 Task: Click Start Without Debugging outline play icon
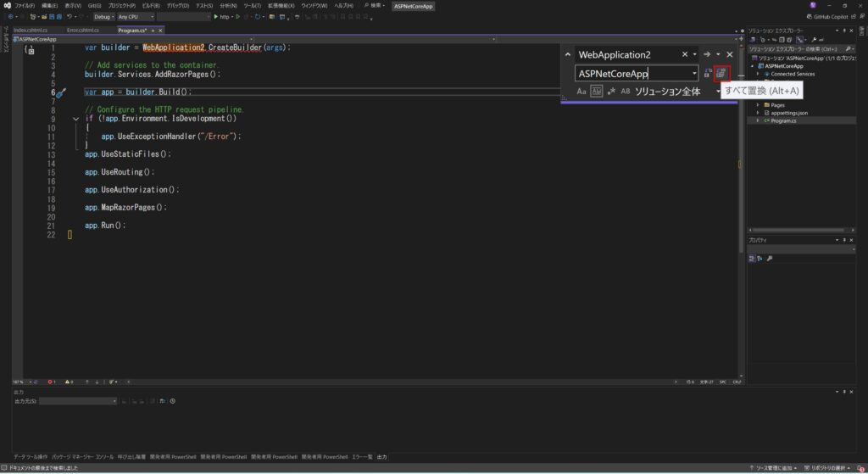tap(238, 17)
